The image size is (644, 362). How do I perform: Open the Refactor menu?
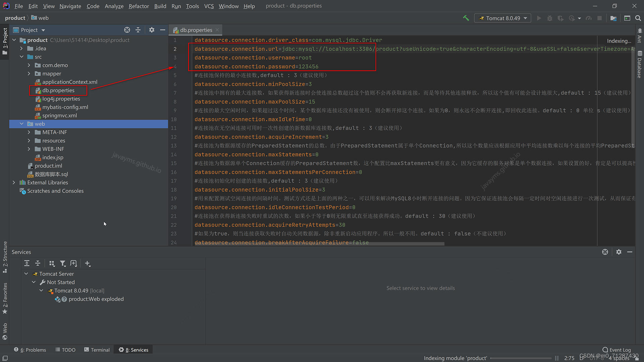[139, 6]
